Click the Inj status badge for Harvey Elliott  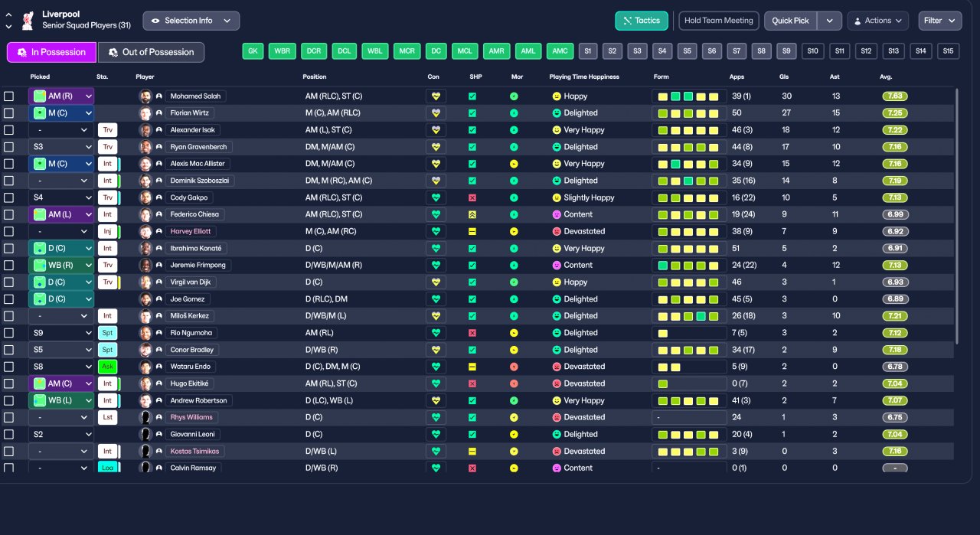point(108,231)
